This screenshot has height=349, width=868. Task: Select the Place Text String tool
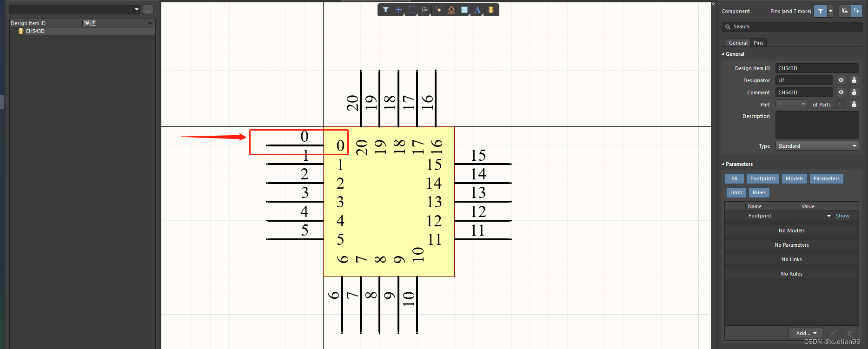477,10
